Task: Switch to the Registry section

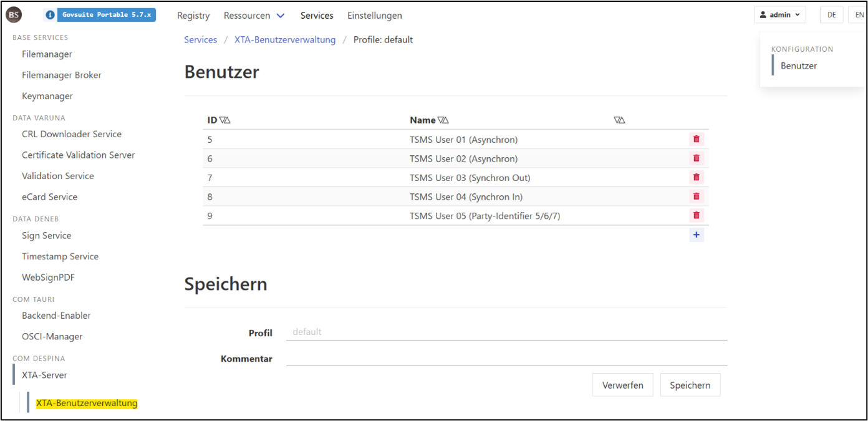Action: [x=193, y=15]
